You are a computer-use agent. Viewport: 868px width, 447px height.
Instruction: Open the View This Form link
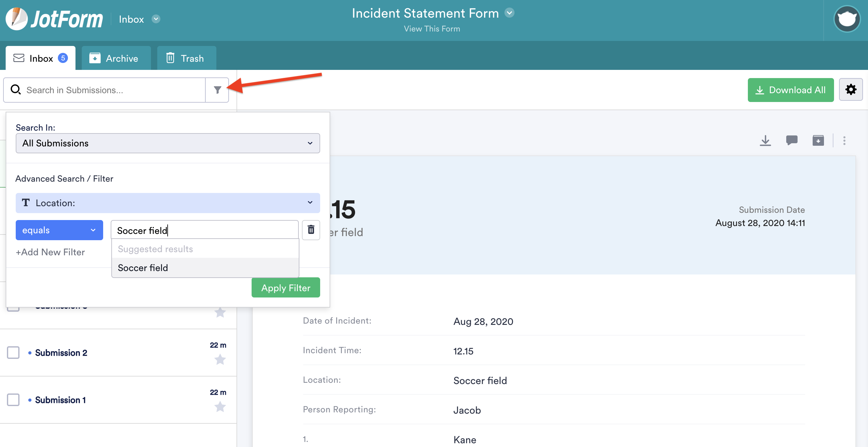(431, 29)
